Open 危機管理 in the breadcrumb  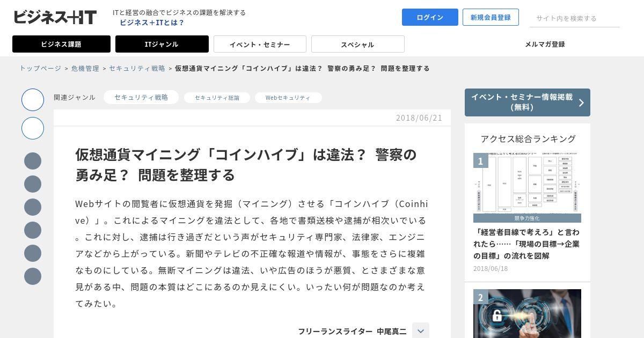pos(85,68)
